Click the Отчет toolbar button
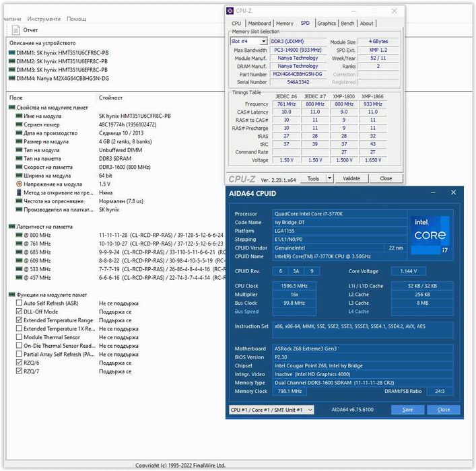The height and width of the screenshot is (471, 476). (x=25, y=30)
